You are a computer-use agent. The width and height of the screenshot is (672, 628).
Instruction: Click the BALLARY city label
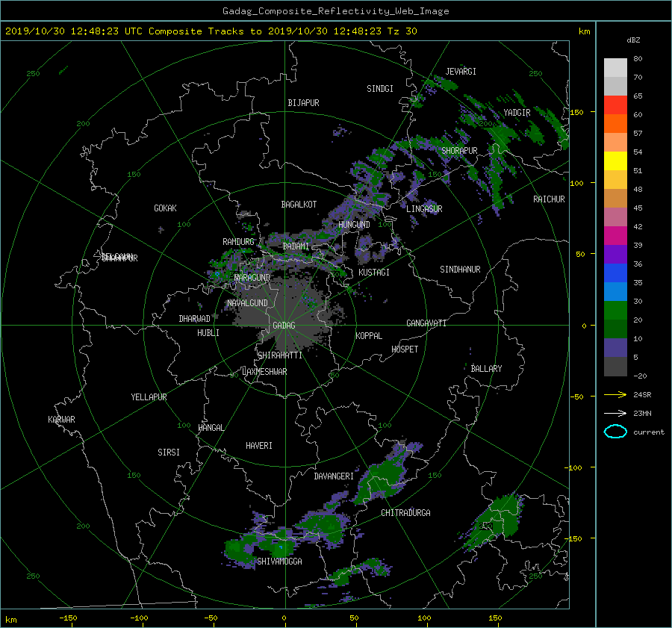click(x=486, y=369)
